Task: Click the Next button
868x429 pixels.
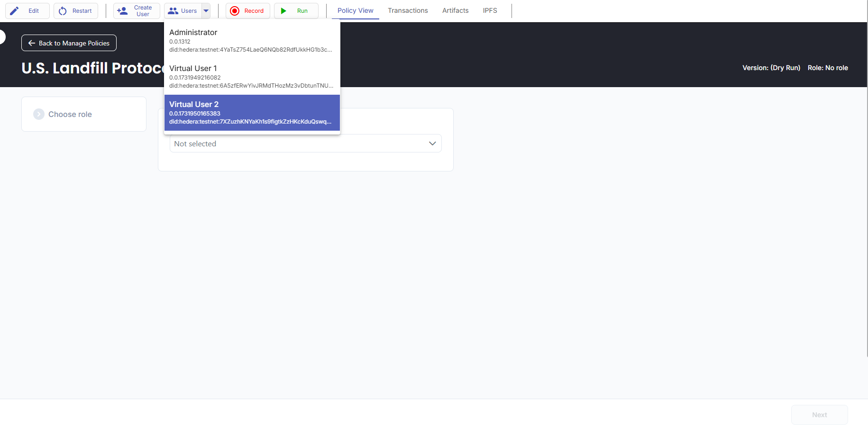Action: [819, 415]
